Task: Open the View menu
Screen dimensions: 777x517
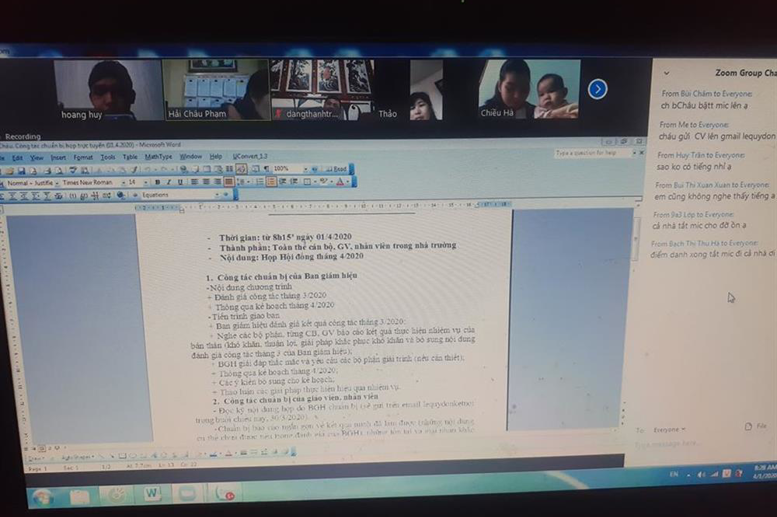Action: click(37, 158)
